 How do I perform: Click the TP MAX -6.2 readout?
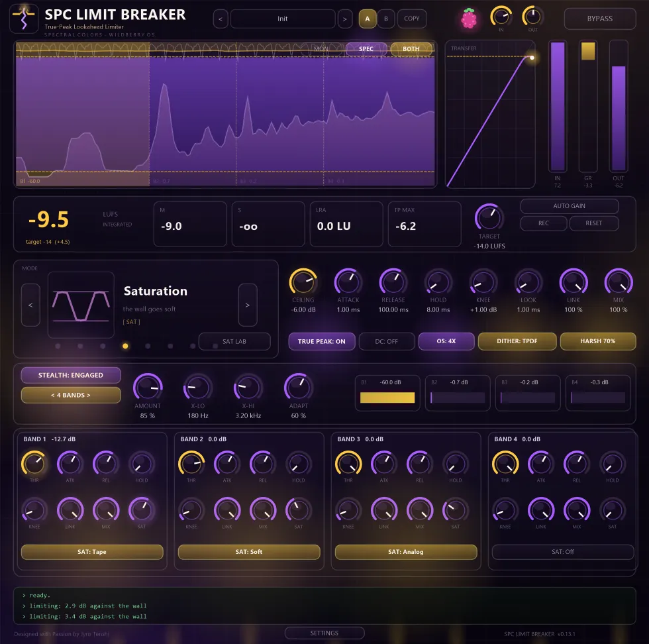point(424,224)
